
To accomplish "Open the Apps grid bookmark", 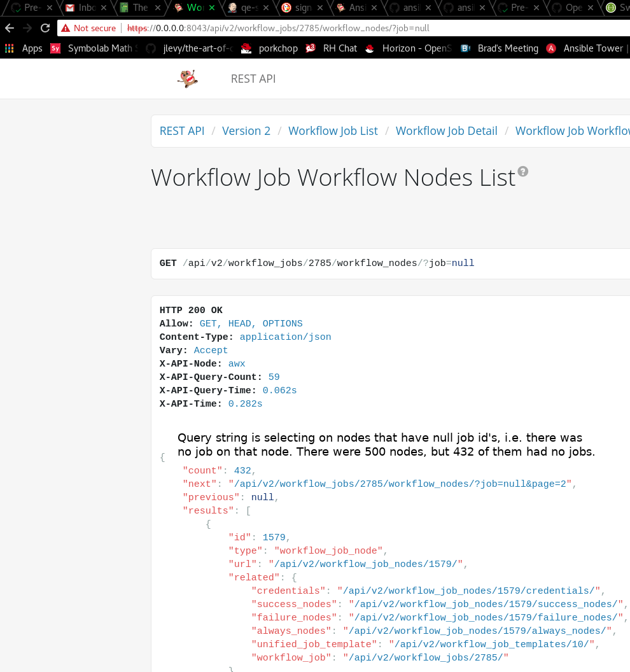I will (24, 48).
